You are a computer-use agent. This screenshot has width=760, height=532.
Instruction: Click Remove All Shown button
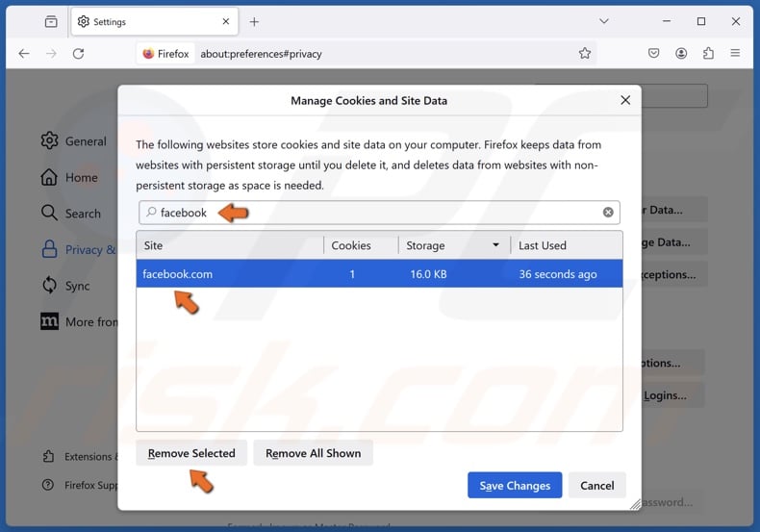(313, 453)
